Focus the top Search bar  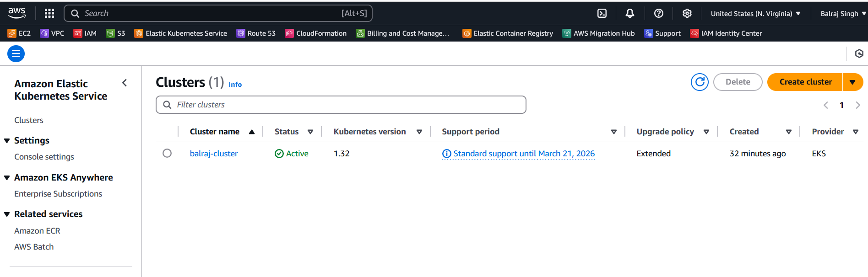pyautogui.click(x=218, y=13)
